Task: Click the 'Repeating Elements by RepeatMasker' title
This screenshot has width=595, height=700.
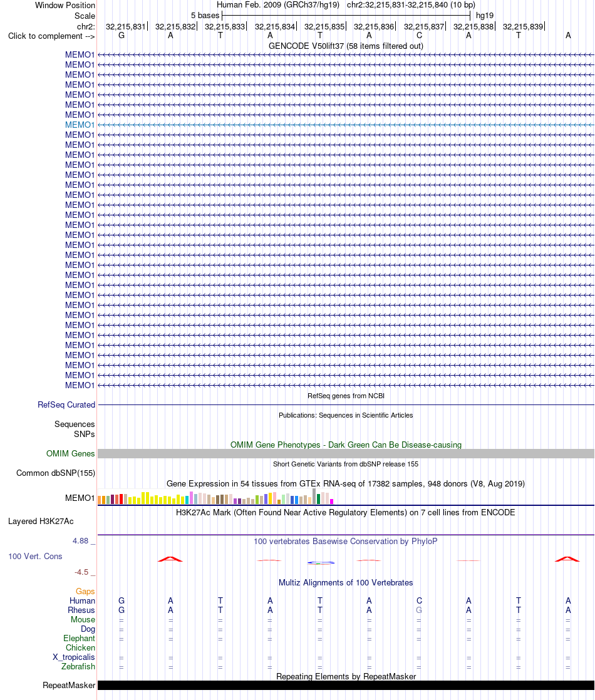Action: coord(346,676)
